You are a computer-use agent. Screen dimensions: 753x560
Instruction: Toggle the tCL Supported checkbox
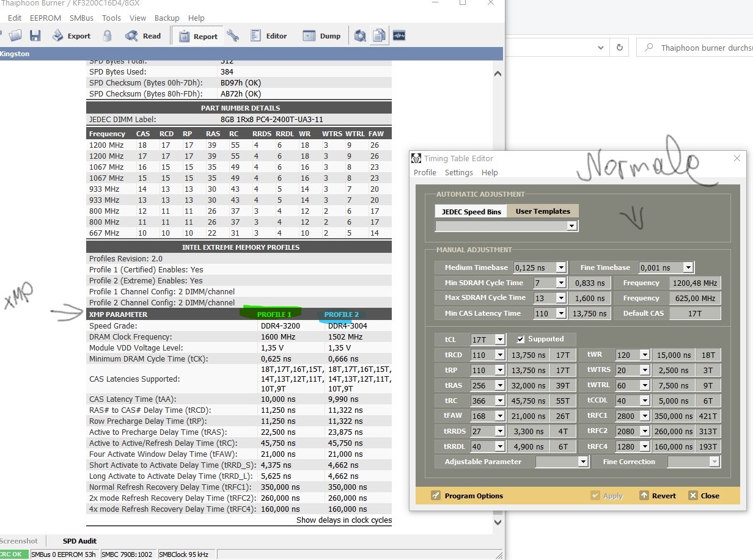click(521, 339)
